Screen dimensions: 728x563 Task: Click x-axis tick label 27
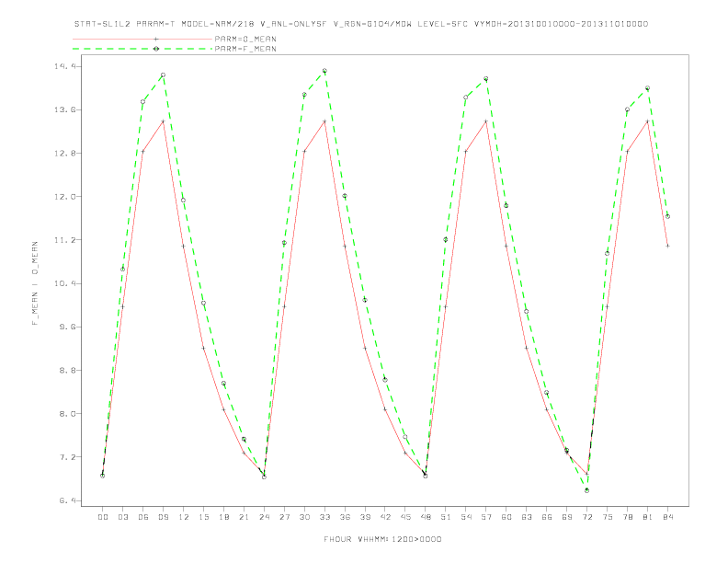[284, 517]
